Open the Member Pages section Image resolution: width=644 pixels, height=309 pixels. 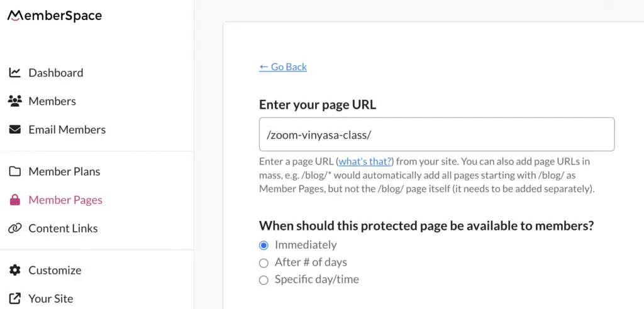[65, 200]
